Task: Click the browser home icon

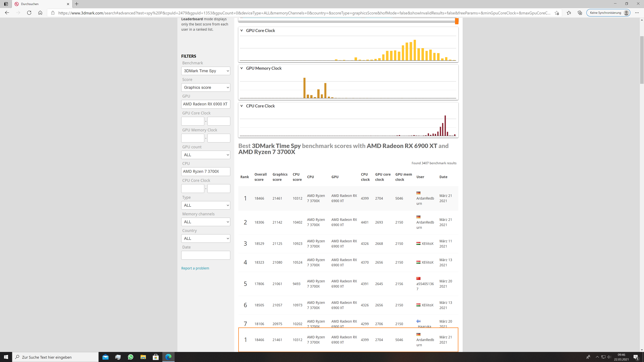Action: (40, 13)
